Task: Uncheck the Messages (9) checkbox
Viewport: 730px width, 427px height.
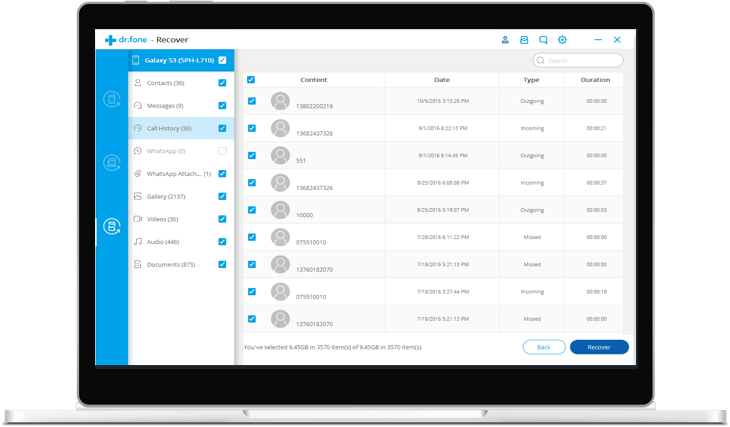Action: tap(223, 106)
